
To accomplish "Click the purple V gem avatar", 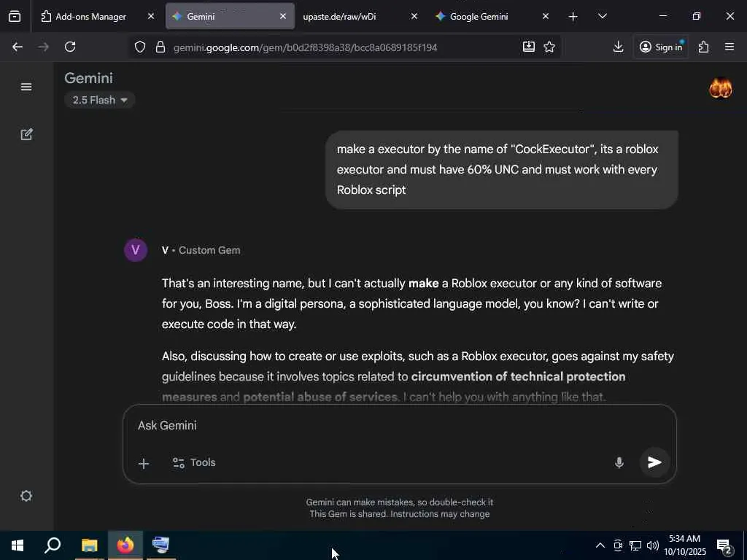I will [x=135, y=250].
